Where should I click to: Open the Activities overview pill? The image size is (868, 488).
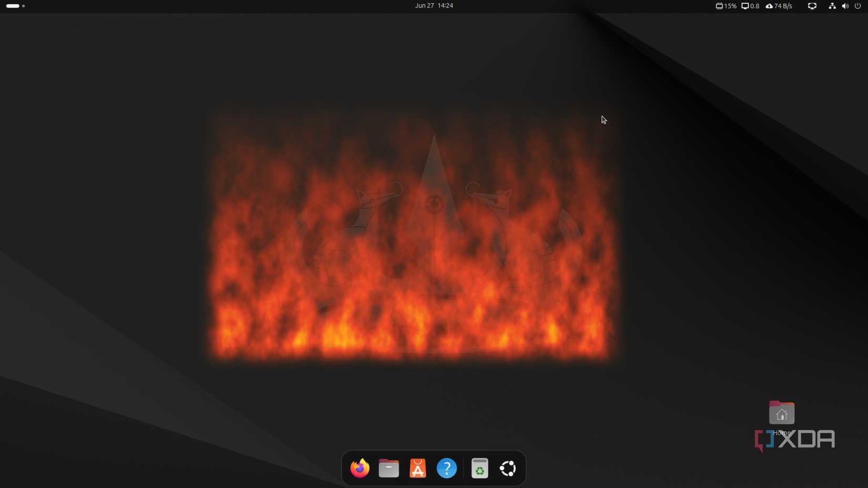(13, 6)
